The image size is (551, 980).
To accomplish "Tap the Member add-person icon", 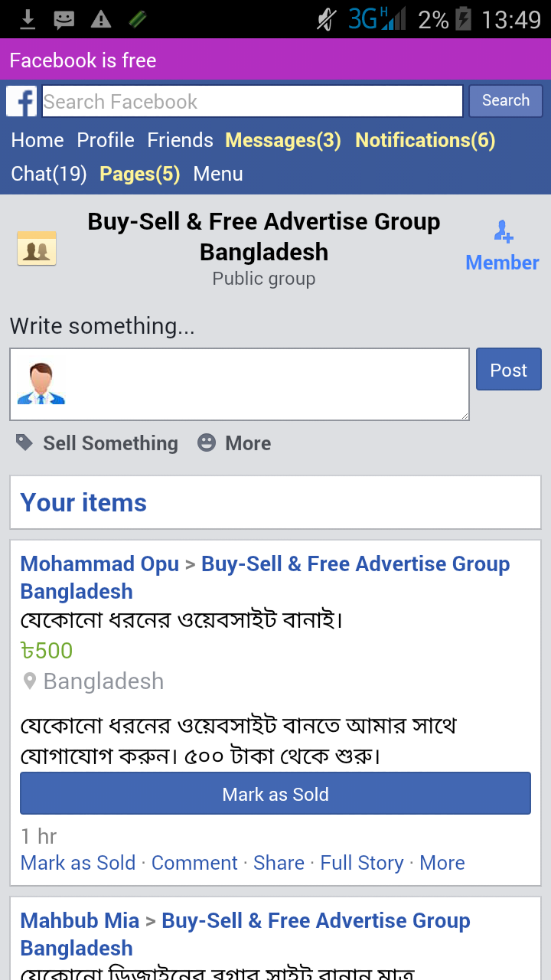I will tap(503, 230).
